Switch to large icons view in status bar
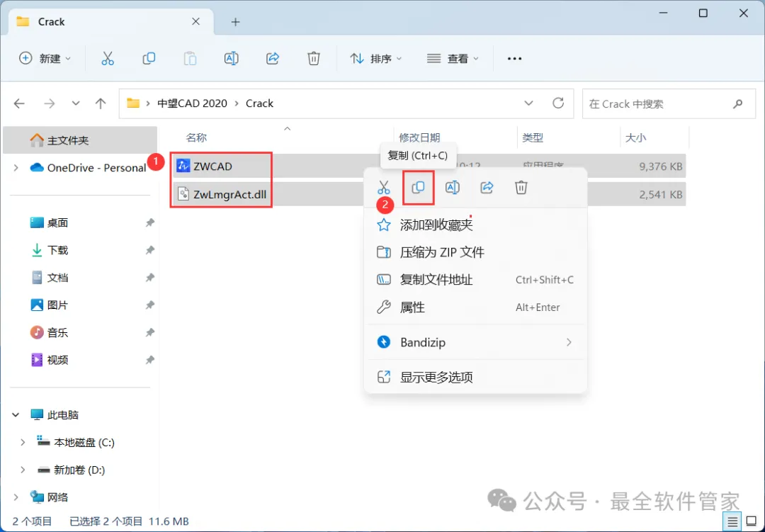The width and height of the screenshot is (765, 532). (752, 522)
